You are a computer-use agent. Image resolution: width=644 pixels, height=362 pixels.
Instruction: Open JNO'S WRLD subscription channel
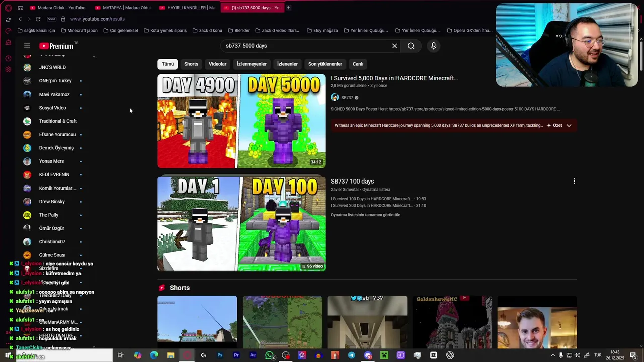pos(52,67)
